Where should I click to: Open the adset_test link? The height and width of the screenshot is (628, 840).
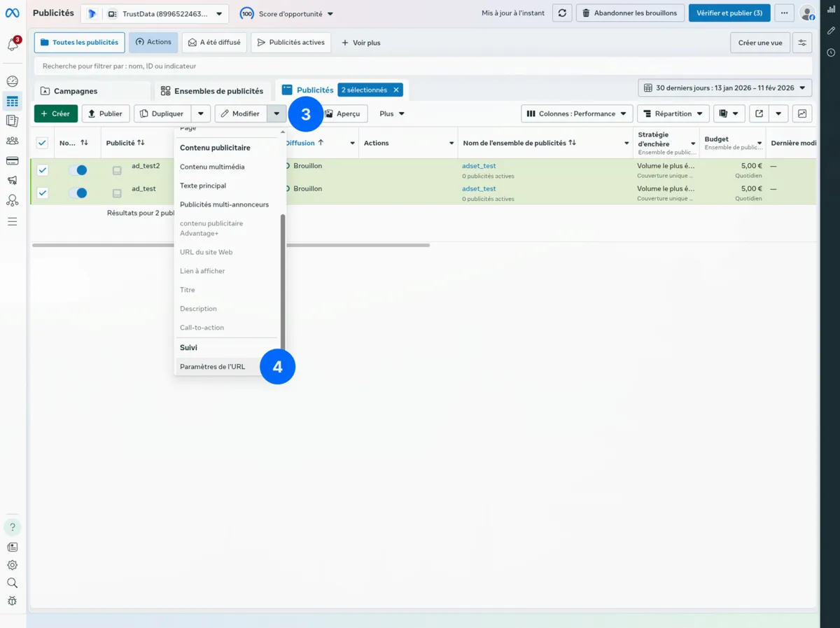pos(478,165)
